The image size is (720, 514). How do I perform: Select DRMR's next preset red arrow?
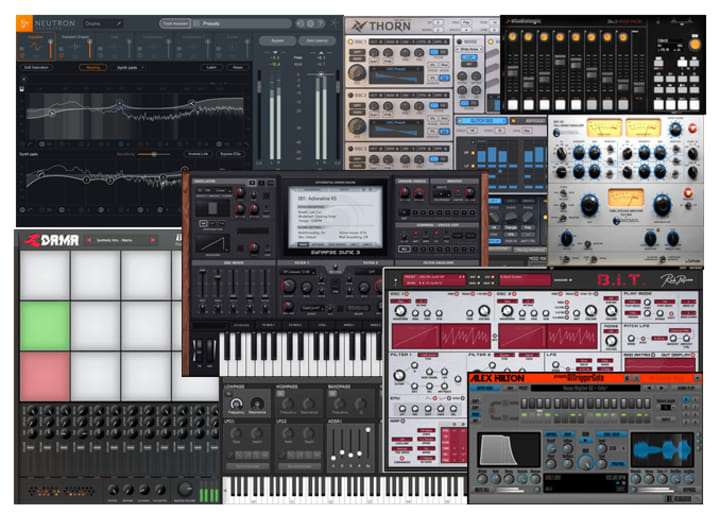click(x=153, y=240)
